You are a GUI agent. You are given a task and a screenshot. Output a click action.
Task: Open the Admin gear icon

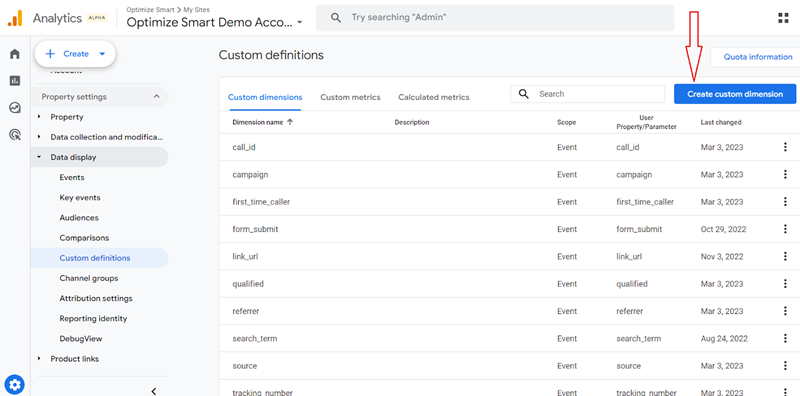15,384
